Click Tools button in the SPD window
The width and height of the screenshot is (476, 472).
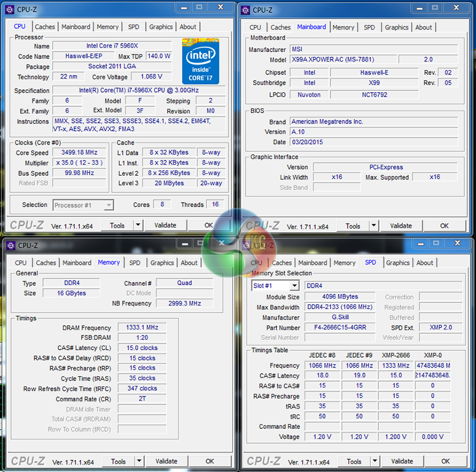[354, 461]
